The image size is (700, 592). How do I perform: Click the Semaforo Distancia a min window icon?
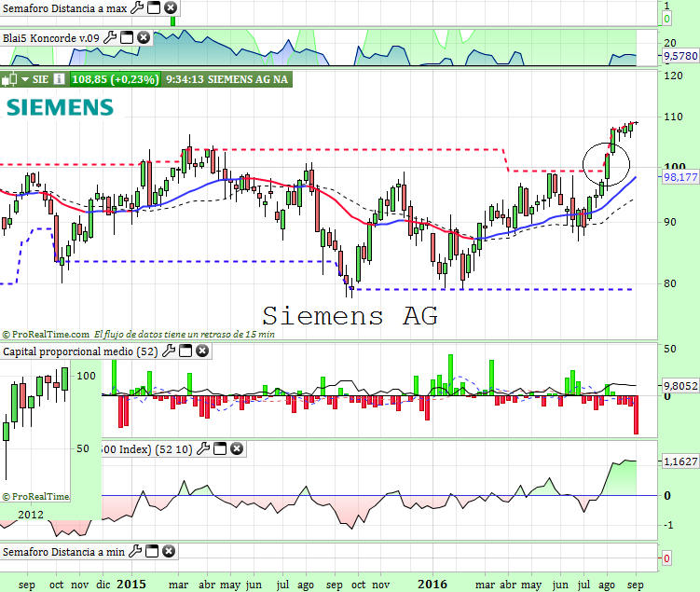151,552
